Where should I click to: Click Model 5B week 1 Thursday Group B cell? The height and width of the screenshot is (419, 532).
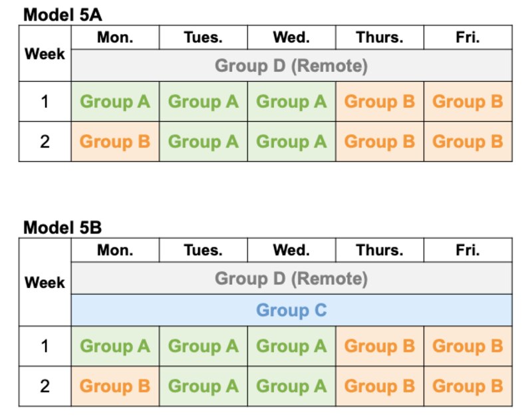click(x=380, y=346)
